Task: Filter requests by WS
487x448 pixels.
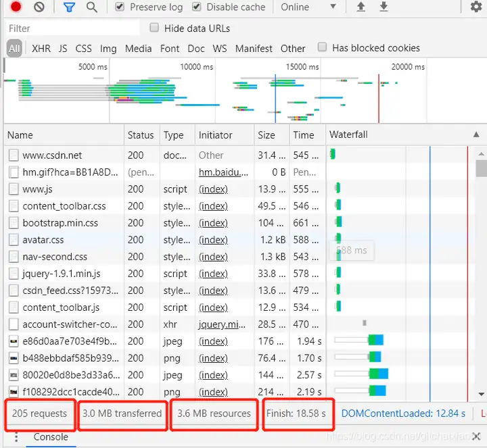Action: tap(220, 49)
